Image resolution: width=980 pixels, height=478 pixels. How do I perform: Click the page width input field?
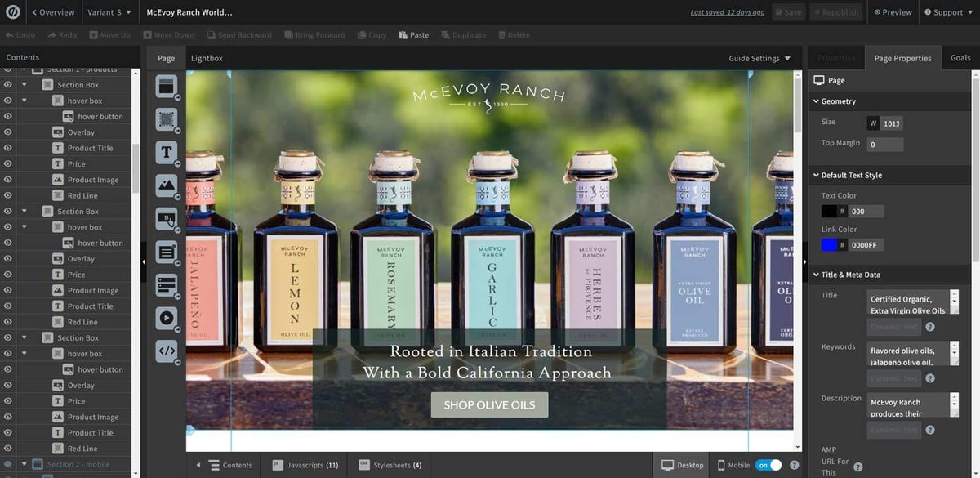[x=892, y=123]
